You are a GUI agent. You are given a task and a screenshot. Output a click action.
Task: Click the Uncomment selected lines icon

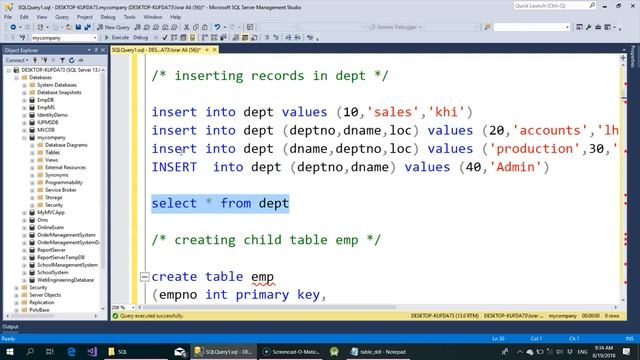tap(276, 38)
